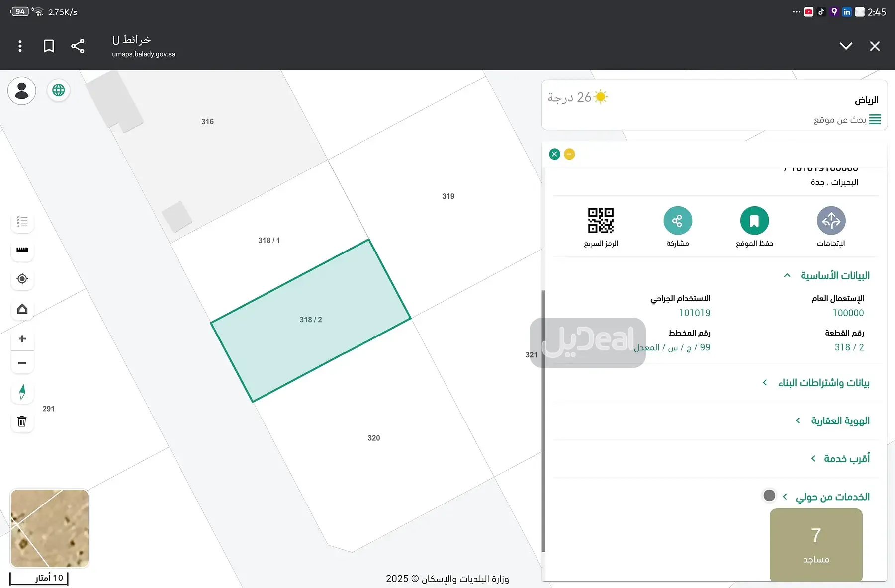Click the directions button

tap(831, 221)
